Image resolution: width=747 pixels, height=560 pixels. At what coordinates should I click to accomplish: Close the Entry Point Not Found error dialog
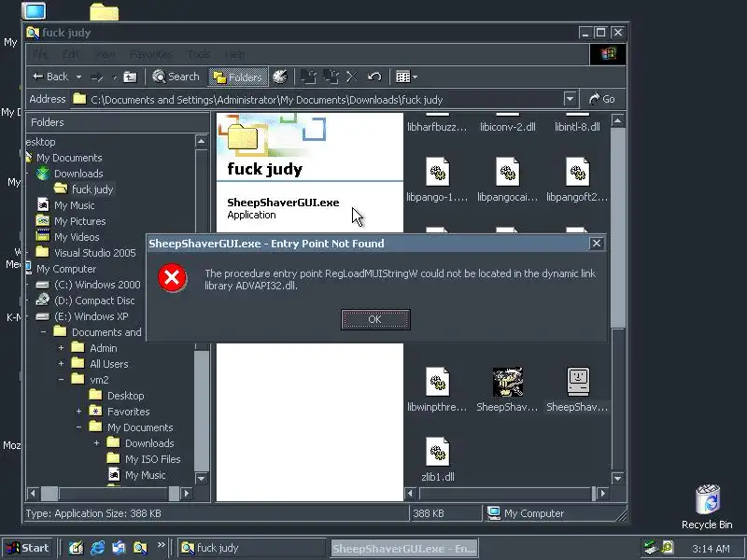click(x=596, y=244)
